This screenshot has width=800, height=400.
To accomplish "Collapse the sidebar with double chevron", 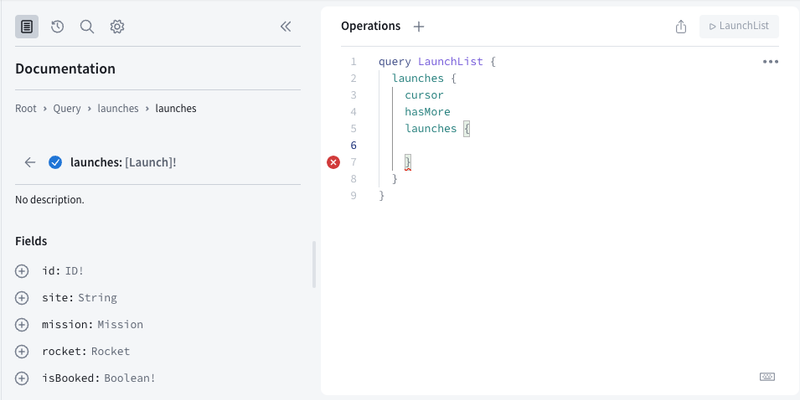I will [x=286, y=27].
